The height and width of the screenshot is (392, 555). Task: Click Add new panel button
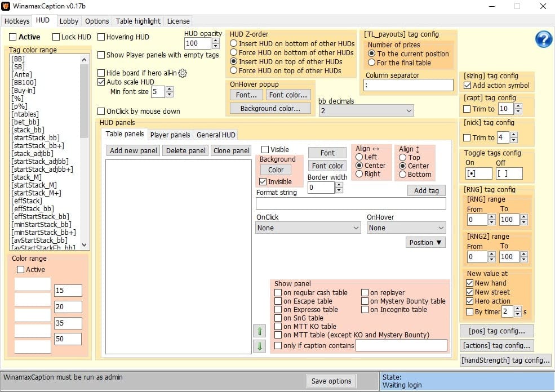tap(134, 151)
